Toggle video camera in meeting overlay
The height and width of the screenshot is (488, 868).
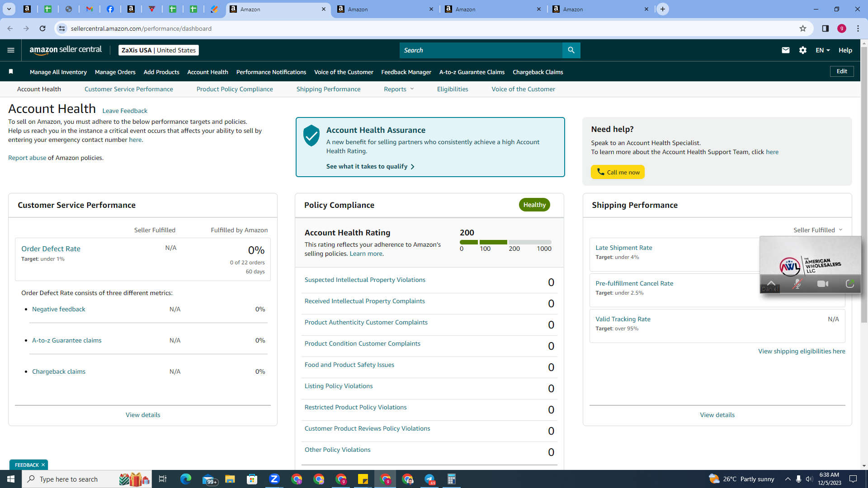click(823, 284)
